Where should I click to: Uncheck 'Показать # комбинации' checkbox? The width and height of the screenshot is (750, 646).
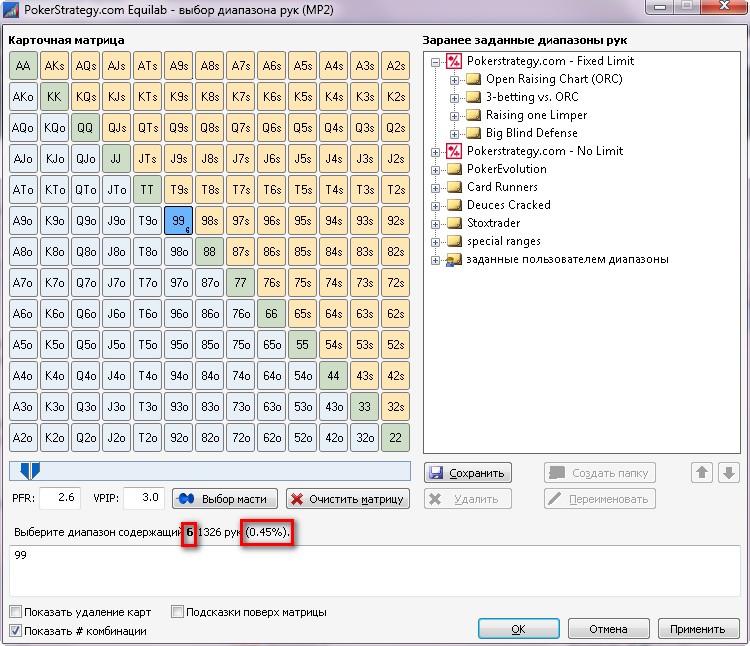[16, 631]
